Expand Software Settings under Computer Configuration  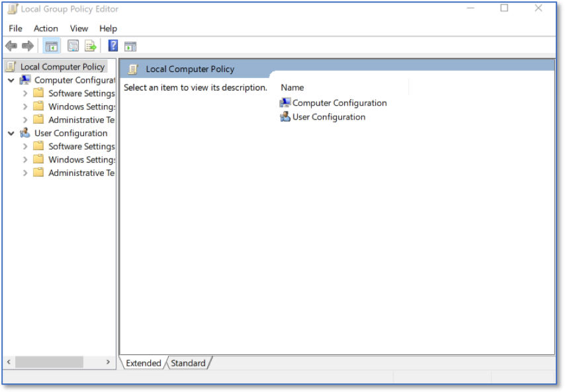point(25,93)
